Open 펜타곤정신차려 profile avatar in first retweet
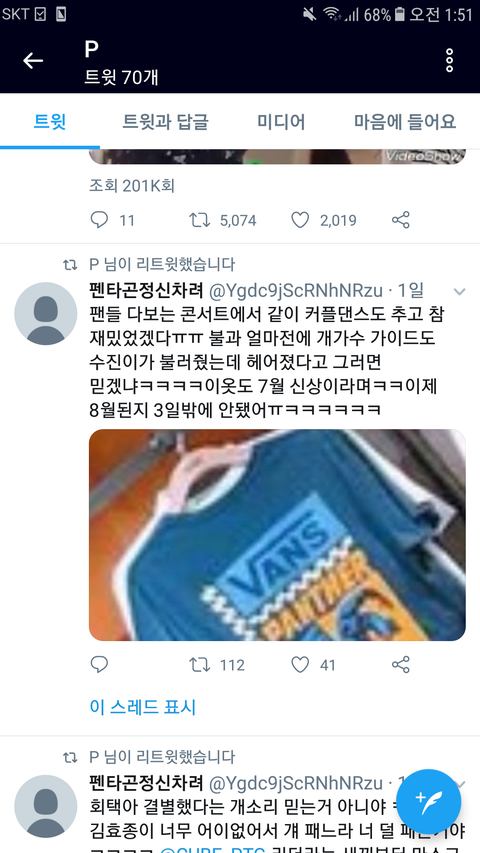The height and width of the screenshot is (853, 480). [46, 313]
